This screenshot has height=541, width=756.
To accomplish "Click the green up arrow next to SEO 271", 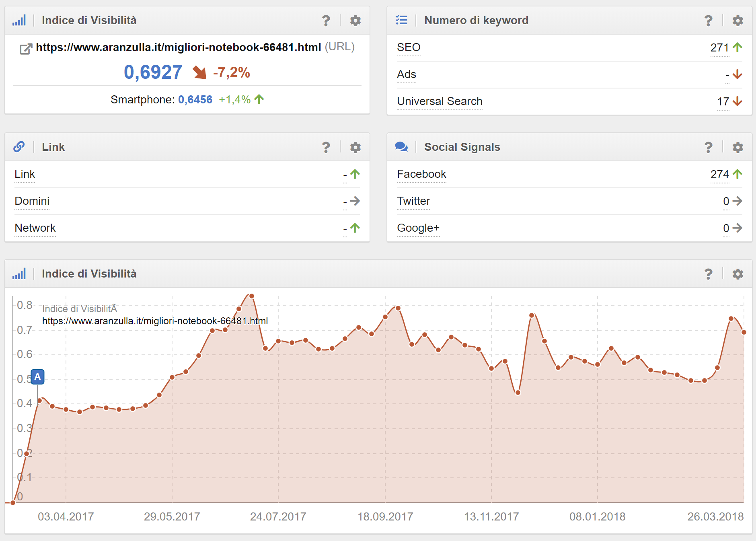I will pyautogui.click(x=737, y=47).
